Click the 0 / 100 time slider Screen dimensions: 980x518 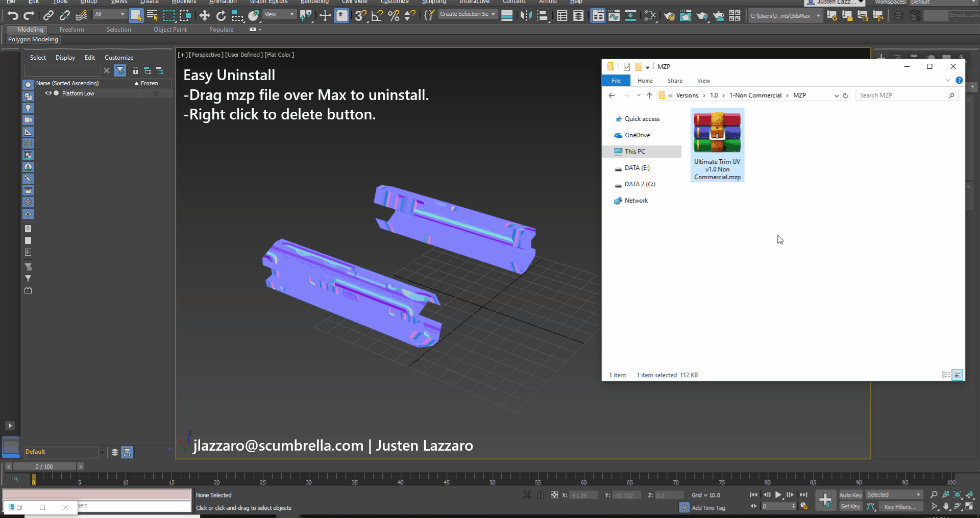(44, 466)
